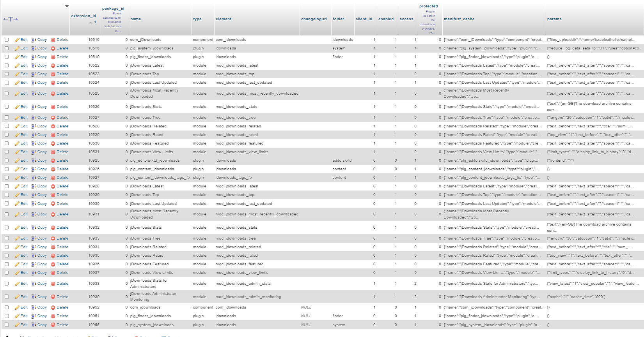The width and height of the screenshot is (644, 337).
Task: Click the 'plg_editors-xtd_jdownloads' name cell
Action: point(155,161)
